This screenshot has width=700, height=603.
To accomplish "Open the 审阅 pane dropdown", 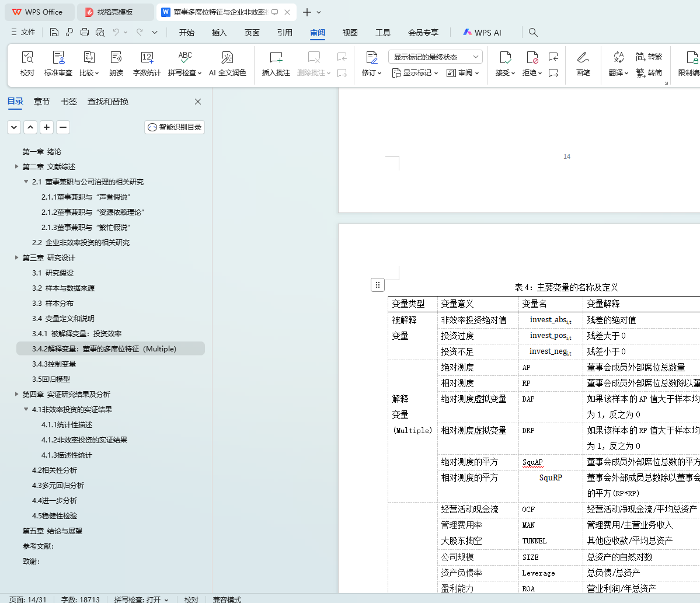I will (463, 73).
